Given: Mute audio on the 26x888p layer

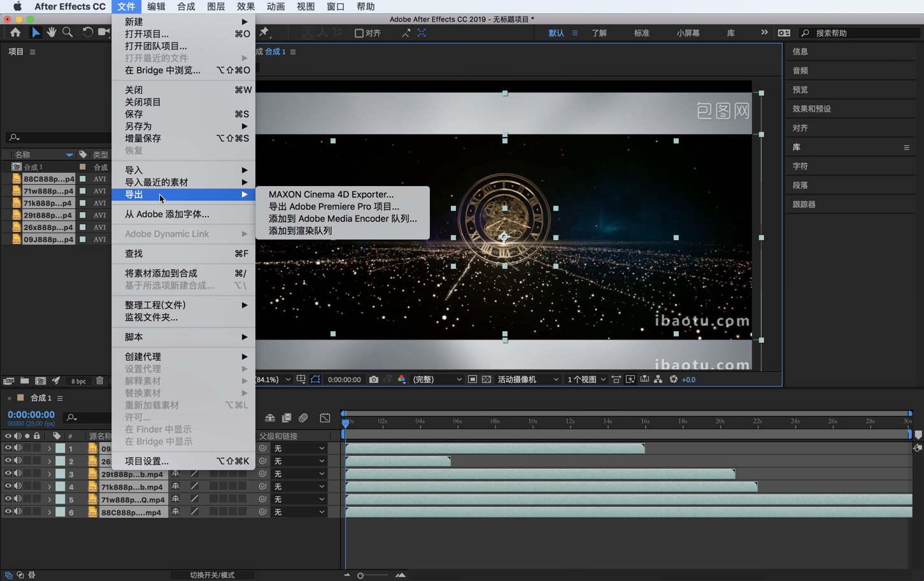Looking at the screenshot, I should pyautogui.click(x=18, y=461).
